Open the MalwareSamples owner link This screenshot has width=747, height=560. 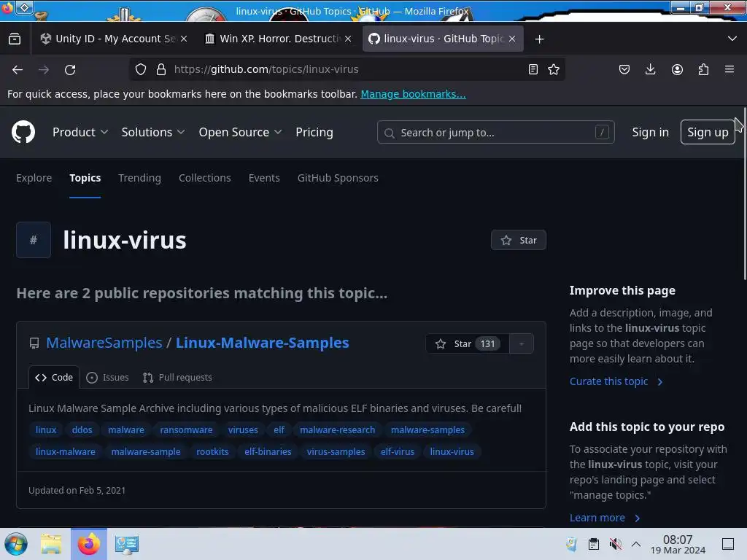[x=104, y=343]
